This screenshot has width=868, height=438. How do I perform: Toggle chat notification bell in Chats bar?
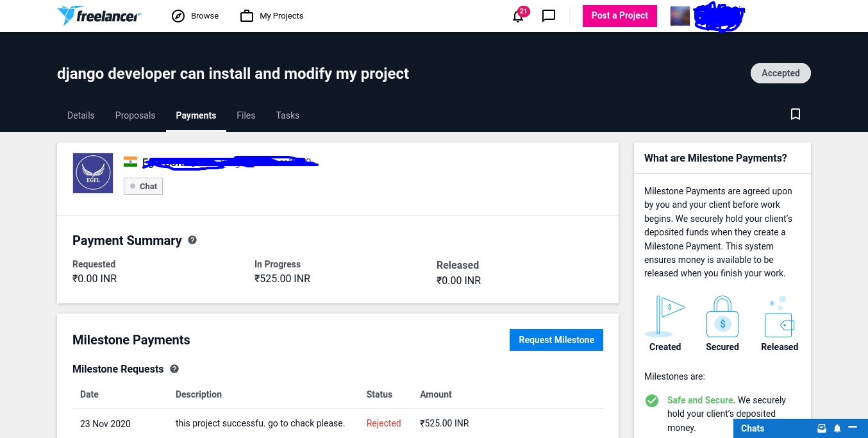[x=837, y=428]
